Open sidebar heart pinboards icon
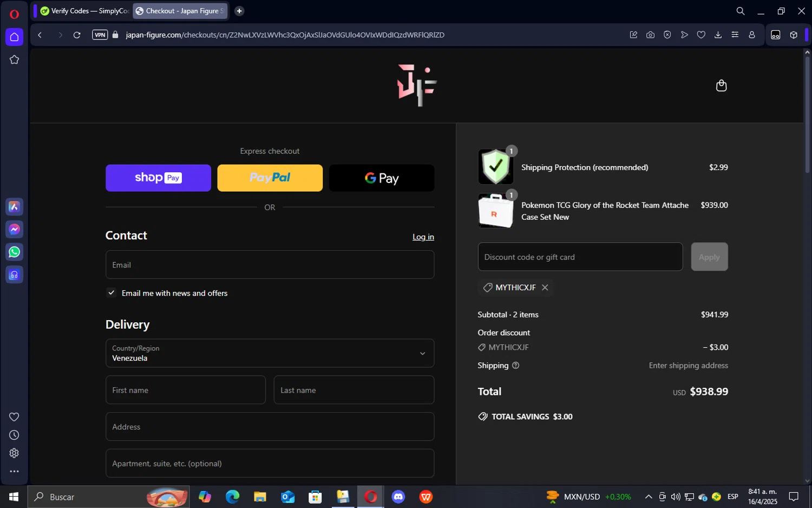Screen dimensions: 812x508 [15, 417]
